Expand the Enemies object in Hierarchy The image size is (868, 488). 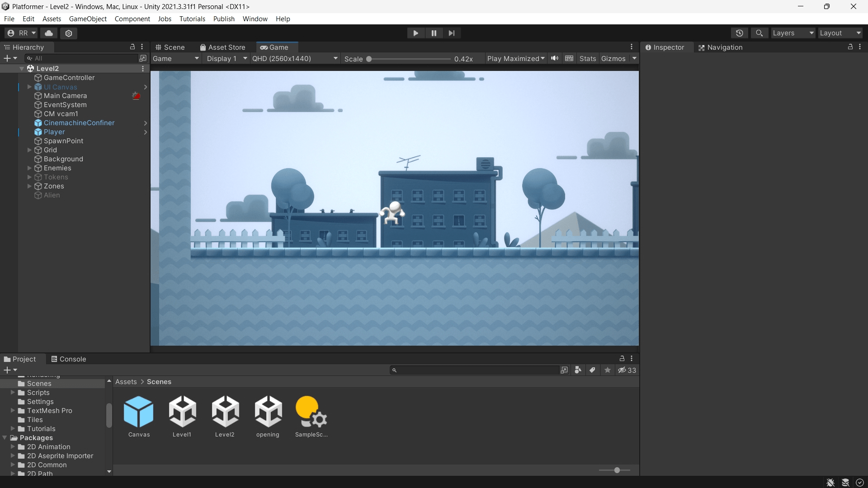(29, 168)
